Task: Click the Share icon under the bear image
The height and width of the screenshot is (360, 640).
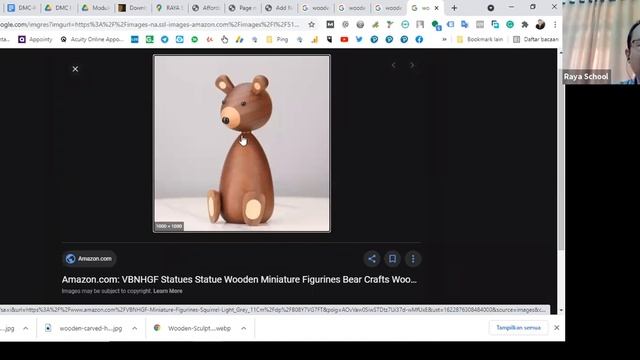Action: 372,259
